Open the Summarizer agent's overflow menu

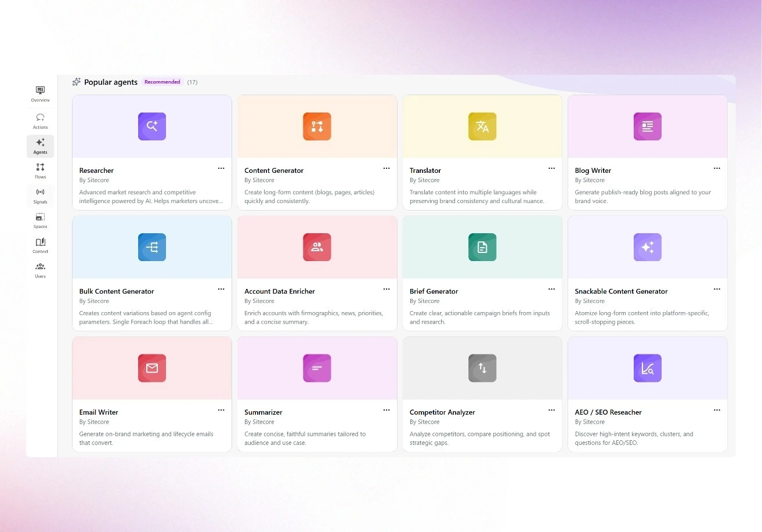click(387, 410)
